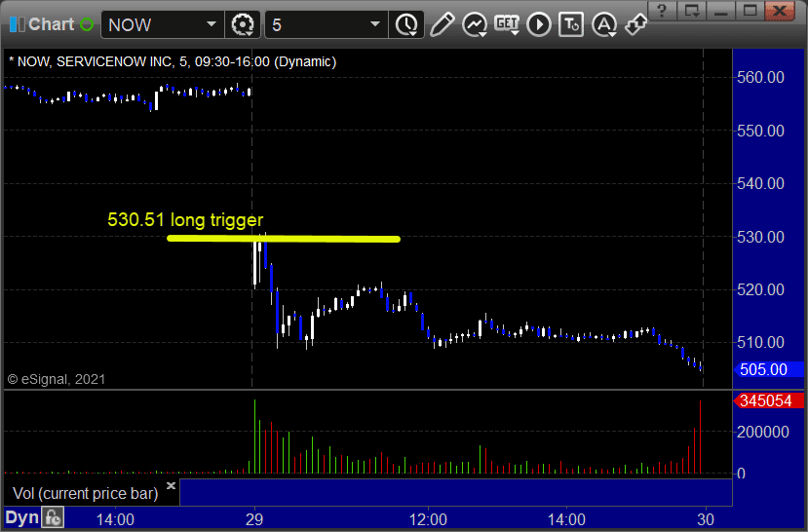Open the window pop-out menu icon

(692, 11)
